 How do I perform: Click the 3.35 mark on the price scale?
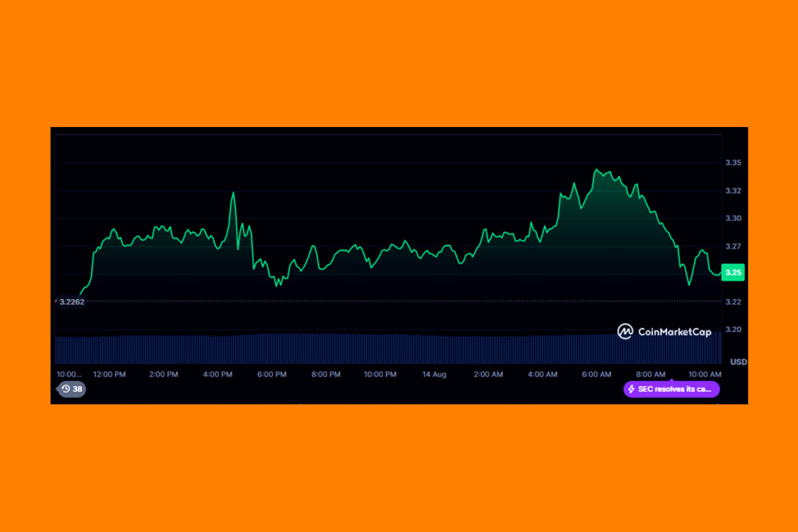click(733, 163)
